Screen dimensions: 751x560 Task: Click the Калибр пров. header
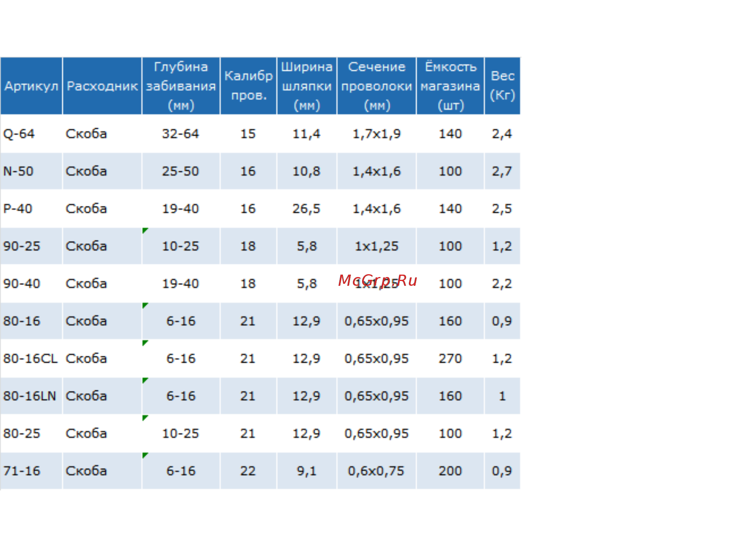pos(248,86)
